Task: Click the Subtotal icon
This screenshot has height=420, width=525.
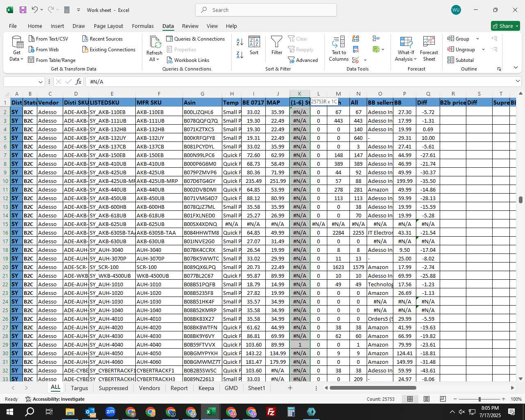Action: 461,60
